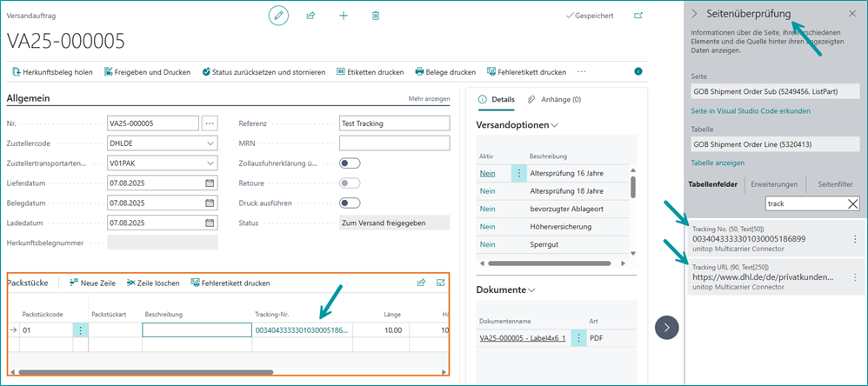Open row menu for Altersprüfung 16 Jahre

point(518,173)
